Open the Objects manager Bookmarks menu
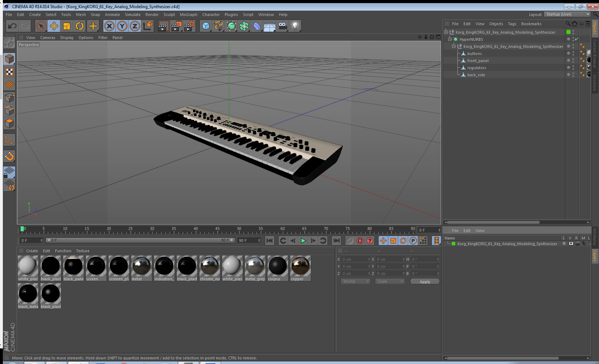Image resolution: width=599 pixels, height=364 pixels. coord(531,24)
